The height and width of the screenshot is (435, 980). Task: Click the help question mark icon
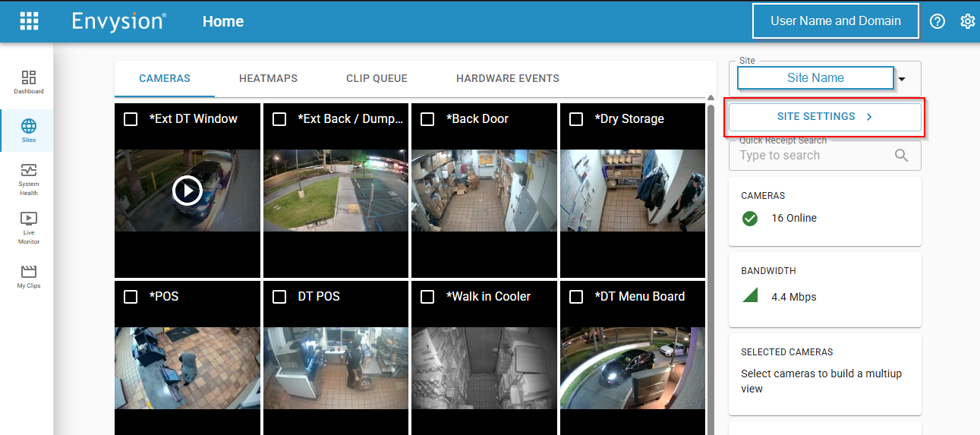[937, 21]
